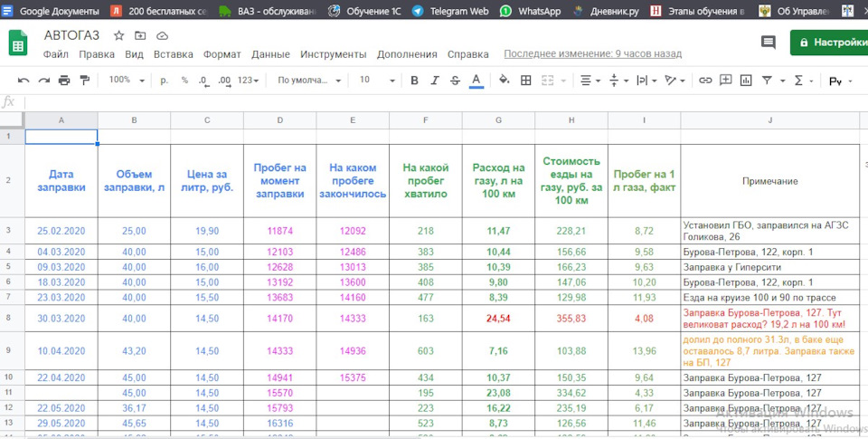Image resolution: width=868 pixels, height=439 pixels.
Task: Toggle strikethrough formatting
Action: click(x=455, y=81)
